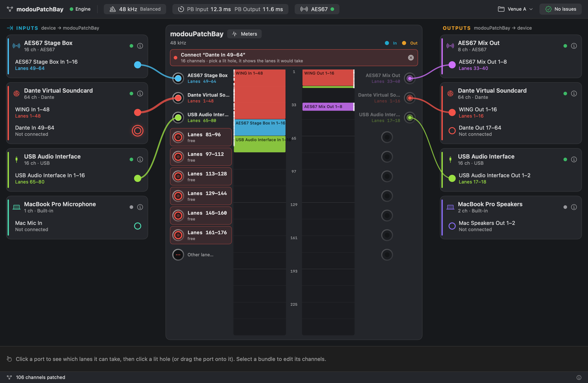This screenshot has height=383, width=588.
Task: Select the WING In 1–48 lane bundle
Action: 260,94
